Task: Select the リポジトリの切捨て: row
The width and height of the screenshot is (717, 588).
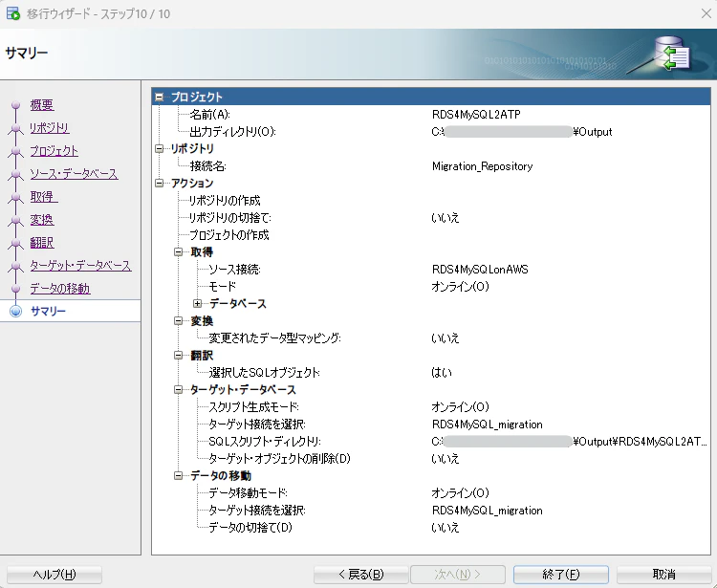Action: tap(431, 218)
